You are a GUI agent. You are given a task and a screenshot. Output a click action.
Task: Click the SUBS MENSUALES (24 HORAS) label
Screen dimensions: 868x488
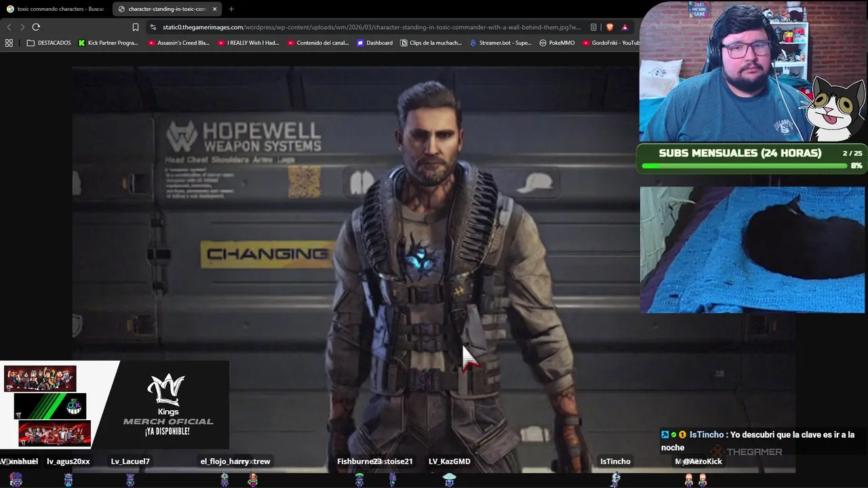(x=740, y=153)
